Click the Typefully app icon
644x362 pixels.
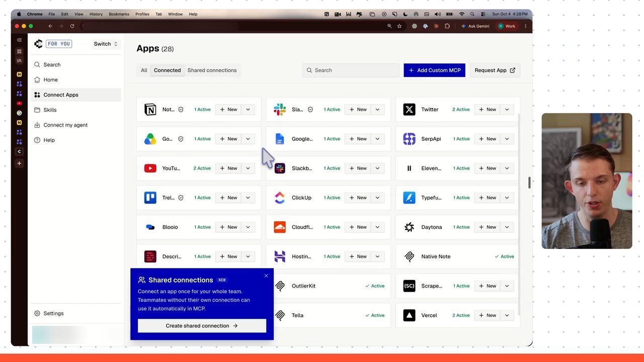pos(409,198)
